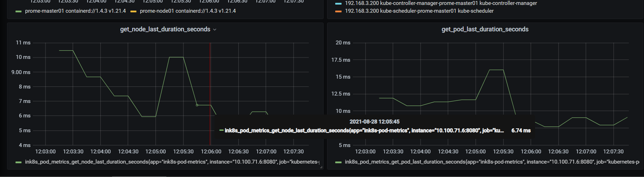Toggle kube-scheduler-prome-master01 series in legend
The image size is (644, 177).
pos(419,11)
